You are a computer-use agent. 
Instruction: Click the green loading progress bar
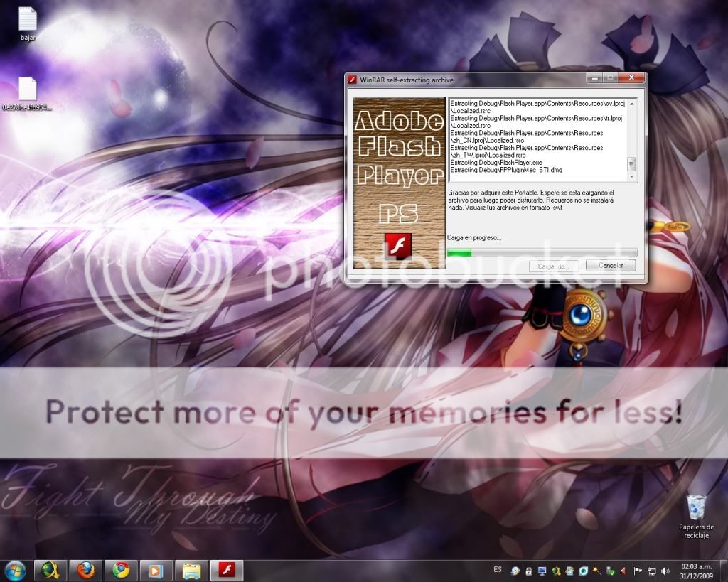542,252
